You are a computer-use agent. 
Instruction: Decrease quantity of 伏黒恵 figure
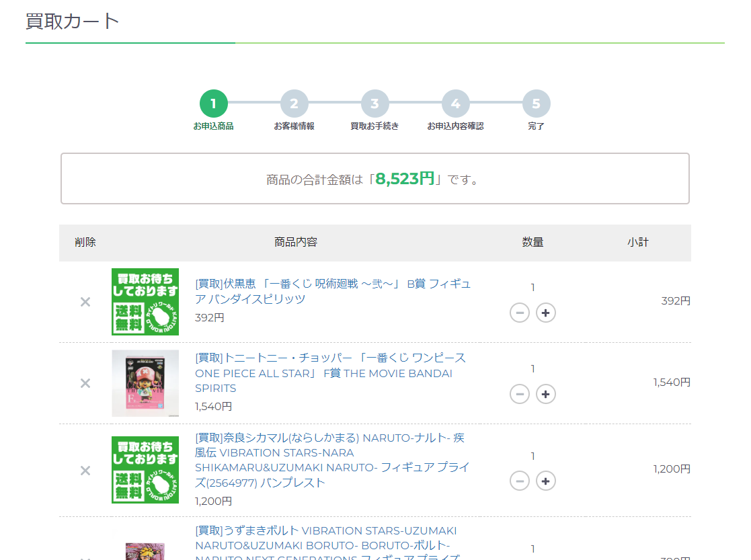pos(520,313)
